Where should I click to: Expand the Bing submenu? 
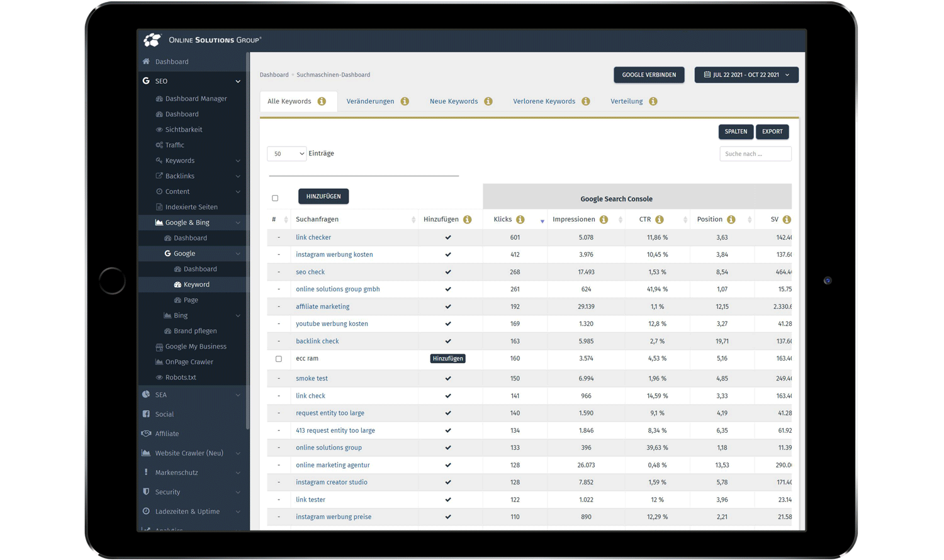coord(238,316)
